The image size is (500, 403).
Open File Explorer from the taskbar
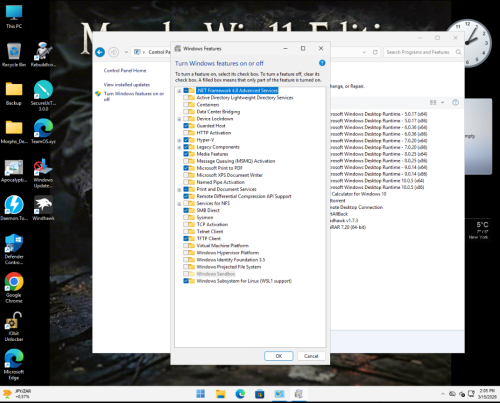pos(220,394)
